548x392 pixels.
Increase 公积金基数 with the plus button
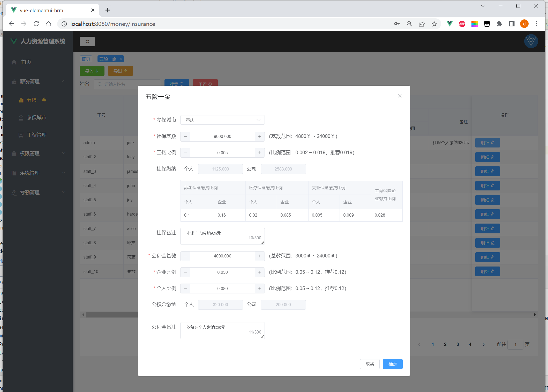[259, 256]
